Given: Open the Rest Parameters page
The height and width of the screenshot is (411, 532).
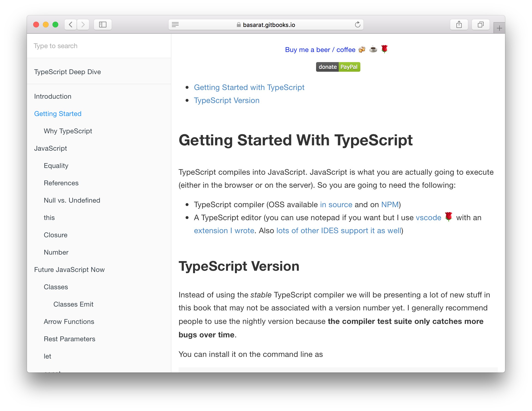Looking at the screenshot, I should 69,339.
